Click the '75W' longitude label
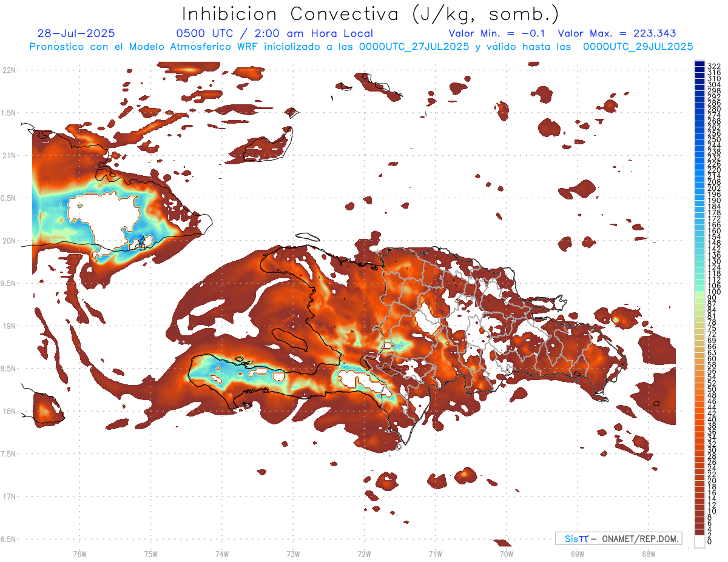 point(150,554)
